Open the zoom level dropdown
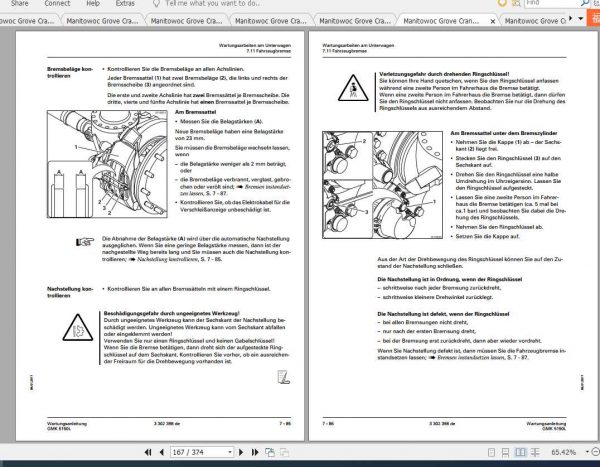 587,452
